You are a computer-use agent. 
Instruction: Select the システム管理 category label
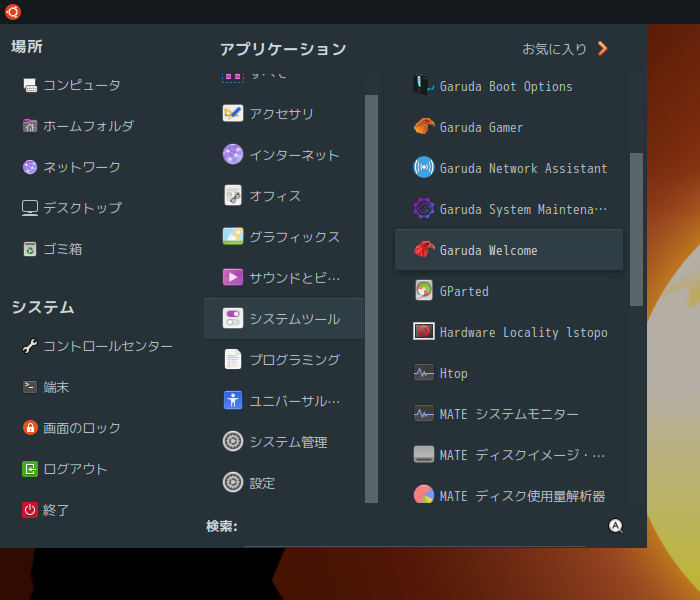288,442
